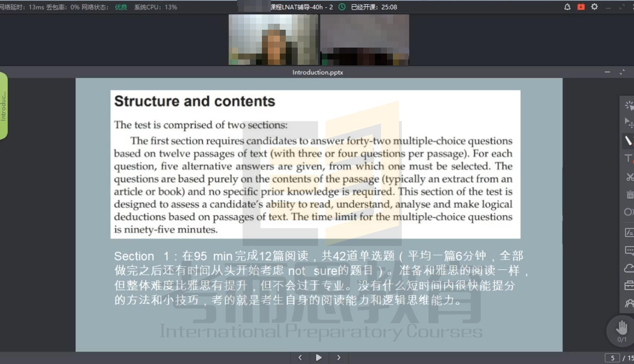634x364 pixels.
Task: Open the notifications bell
Action: pyautogui.click(x=567, y=7)
